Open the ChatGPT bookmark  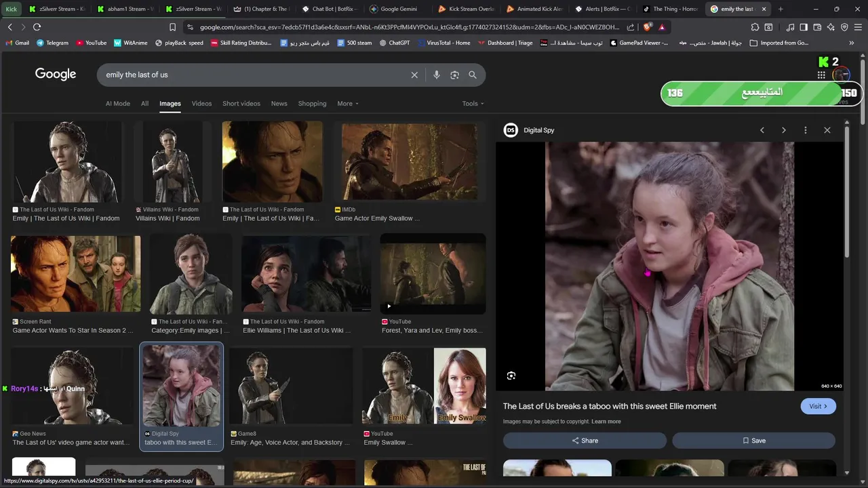tap(395, 43)
